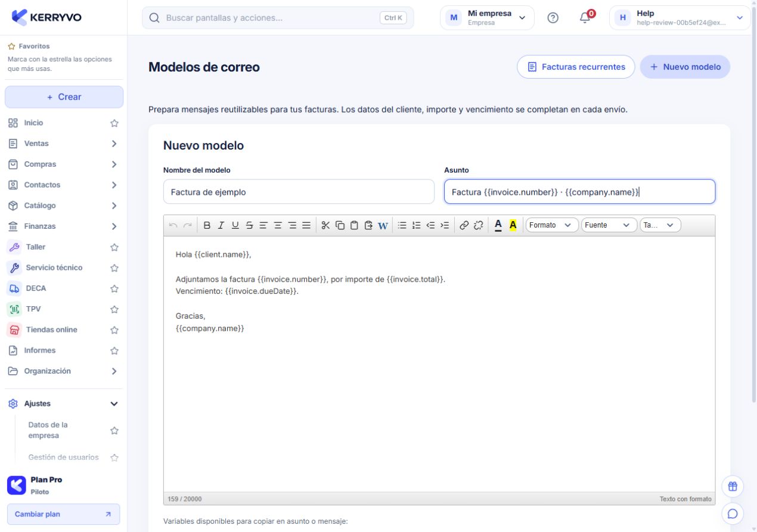Justify the text alignment
The width and height of the screenshot is (757, 532).
306,225
